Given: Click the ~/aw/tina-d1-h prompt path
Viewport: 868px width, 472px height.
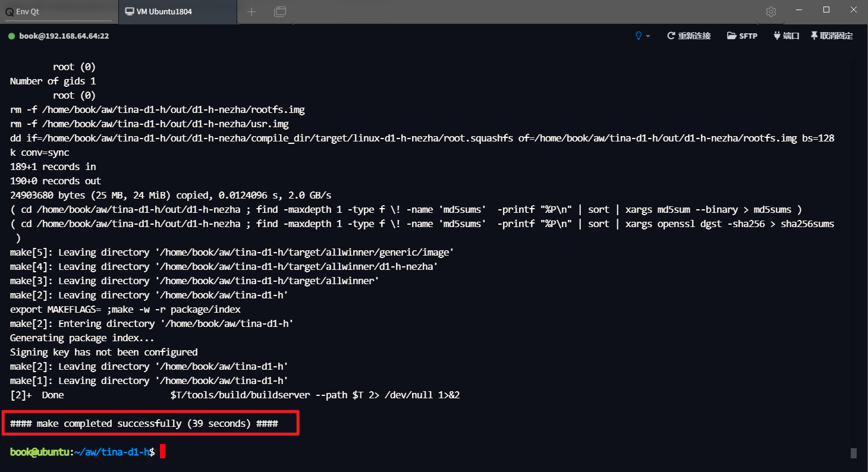Looking at the screenshot, I should (111, 452).
